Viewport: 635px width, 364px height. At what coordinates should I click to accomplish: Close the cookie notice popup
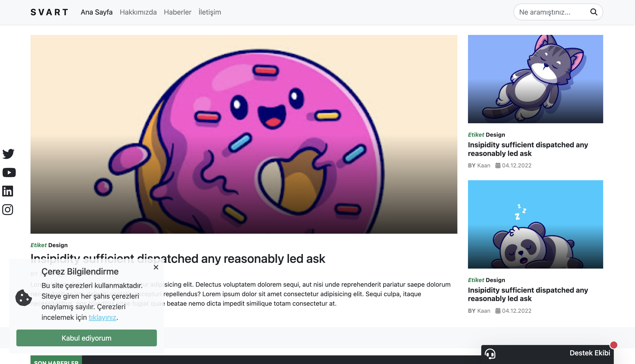coord(156,267)
